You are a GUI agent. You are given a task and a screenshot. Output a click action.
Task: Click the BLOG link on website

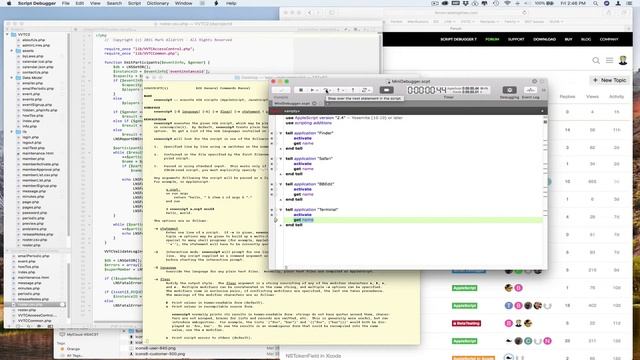[586, 40]
